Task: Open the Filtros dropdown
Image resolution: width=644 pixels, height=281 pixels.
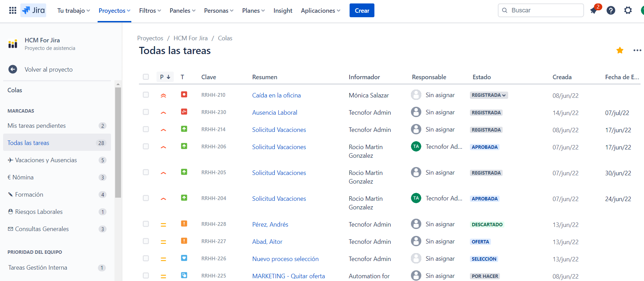Action: coord(150,11)
